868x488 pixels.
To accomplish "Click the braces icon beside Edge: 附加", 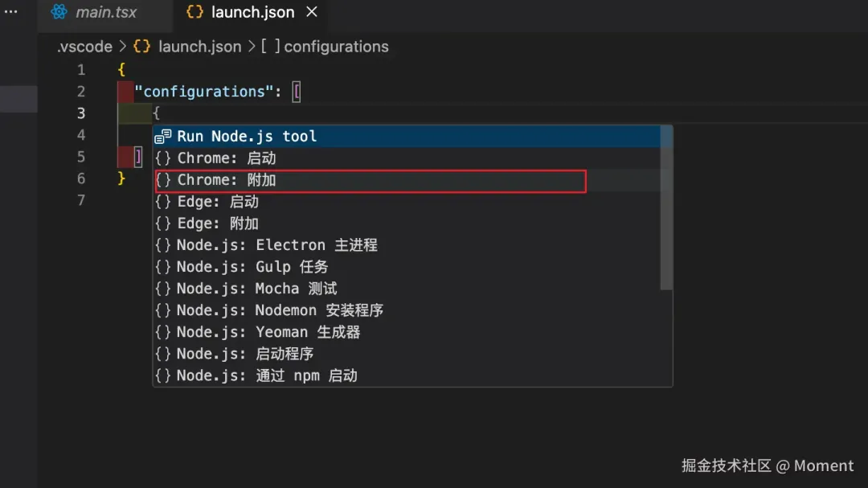I will (162, 223).
